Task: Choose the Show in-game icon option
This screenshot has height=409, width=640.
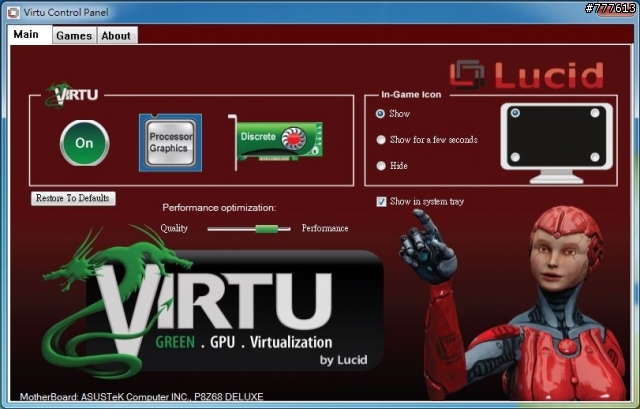Action: pos(380,113)
